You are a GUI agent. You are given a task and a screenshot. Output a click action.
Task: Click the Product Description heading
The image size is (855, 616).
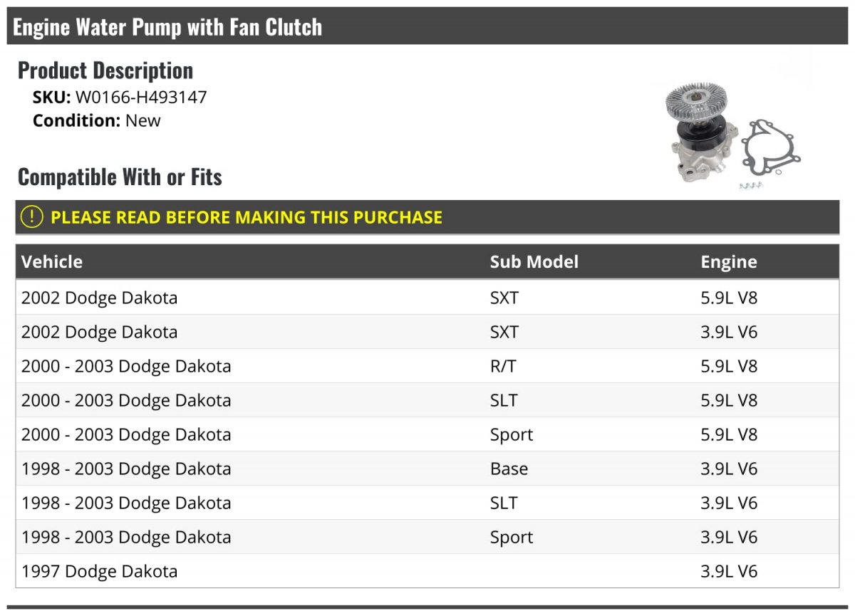[105, 70]
